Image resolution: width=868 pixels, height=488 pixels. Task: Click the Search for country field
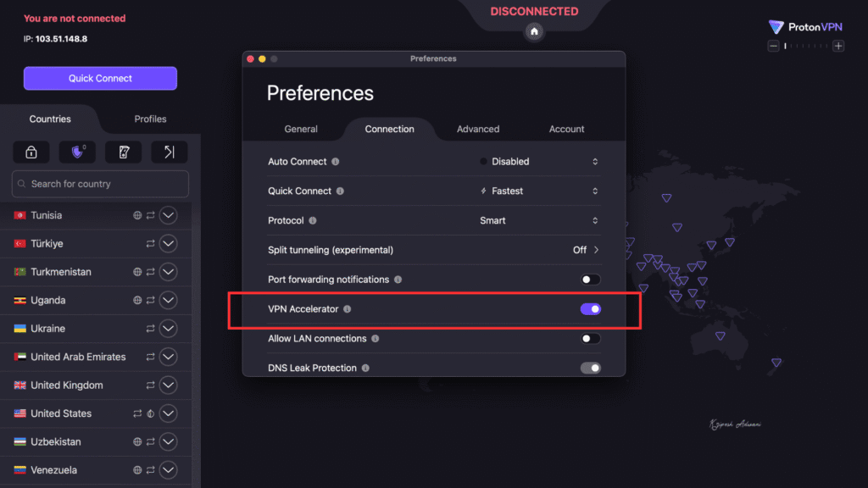(x=99, y=184)
